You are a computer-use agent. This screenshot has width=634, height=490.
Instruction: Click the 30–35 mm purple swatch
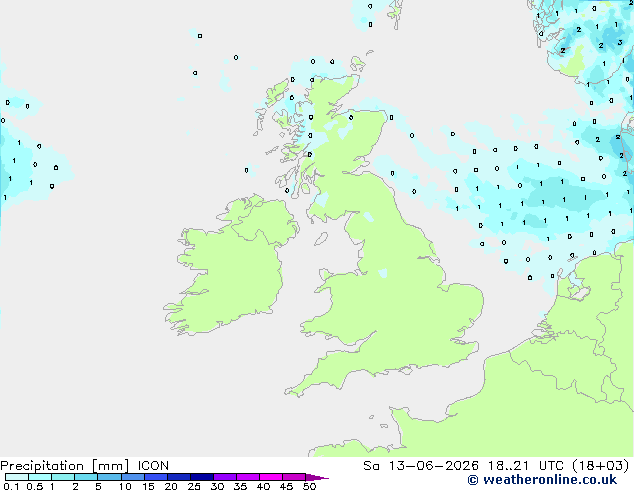(225, 477)
